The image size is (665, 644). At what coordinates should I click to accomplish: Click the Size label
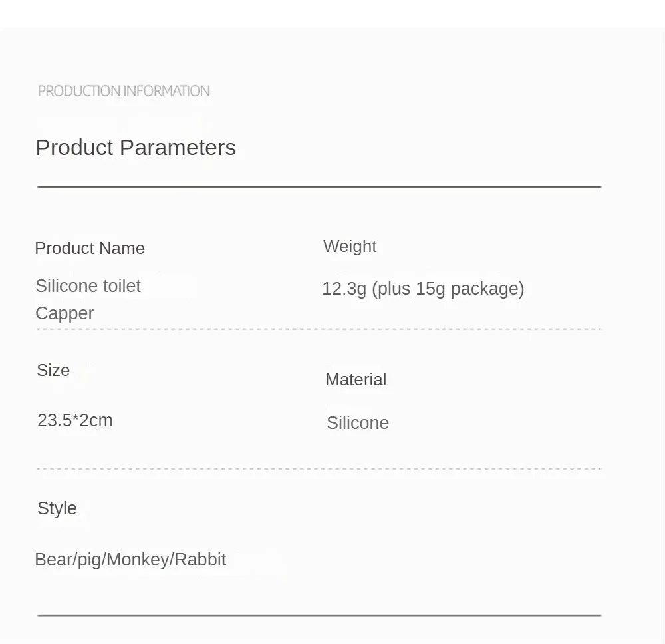pos(53,370)
